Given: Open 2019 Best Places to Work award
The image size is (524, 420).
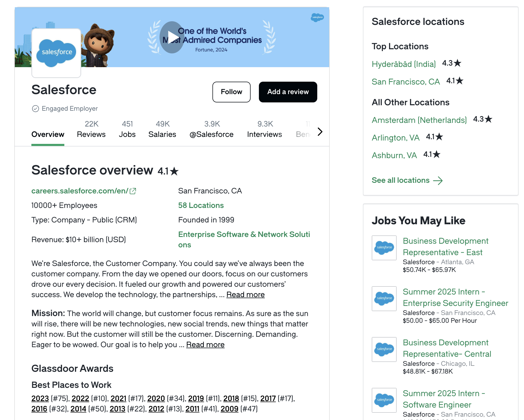Looking at the screenshot, I should click(x=196, y=398).
